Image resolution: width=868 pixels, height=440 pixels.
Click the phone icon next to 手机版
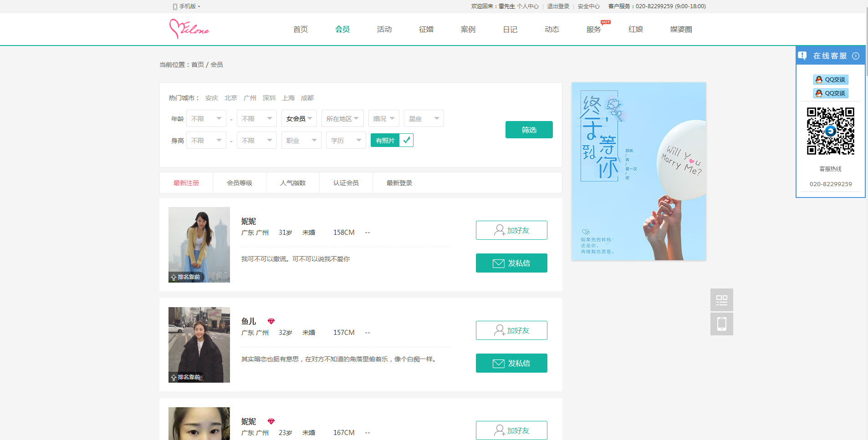175,6
